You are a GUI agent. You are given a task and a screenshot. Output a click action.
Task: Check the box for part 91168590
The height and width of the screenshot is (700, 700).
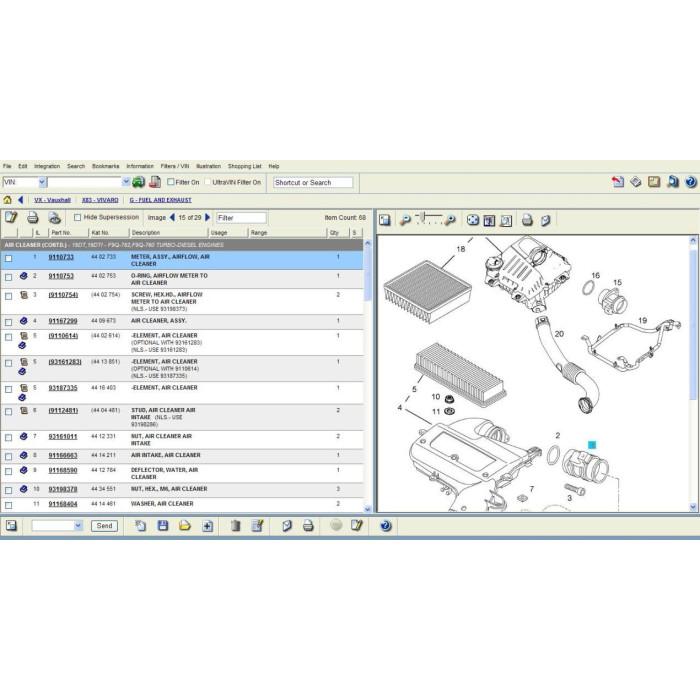pos(8,471)
